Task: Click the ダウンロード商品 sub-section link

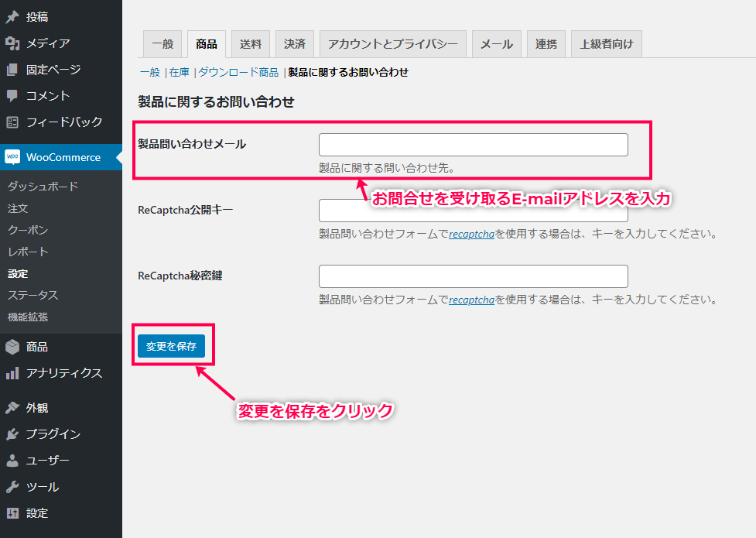Action: (238, 72)
